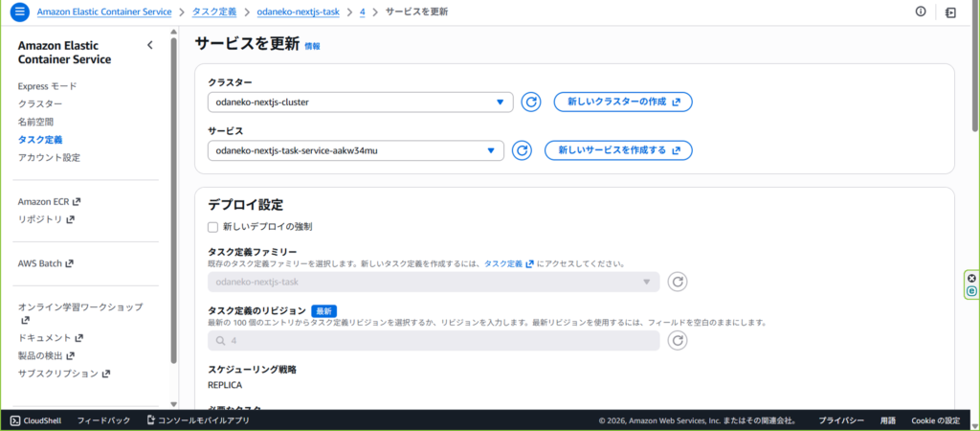980x431 pixels.
Task: Open the サービス dropdown
Action: click(355, 150)
